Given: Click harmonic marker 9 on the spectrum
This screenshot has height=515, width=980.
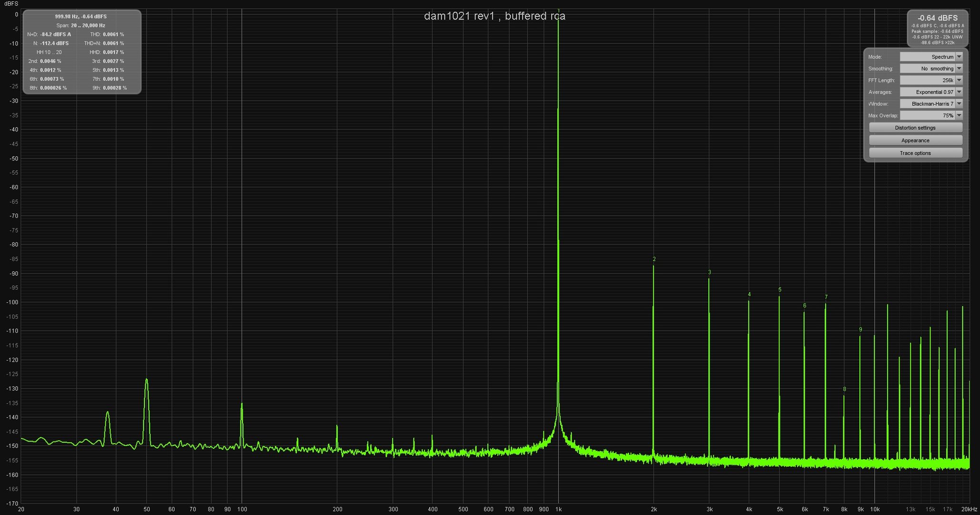Looking at the screenshot, I should click(x=860, y=330).
